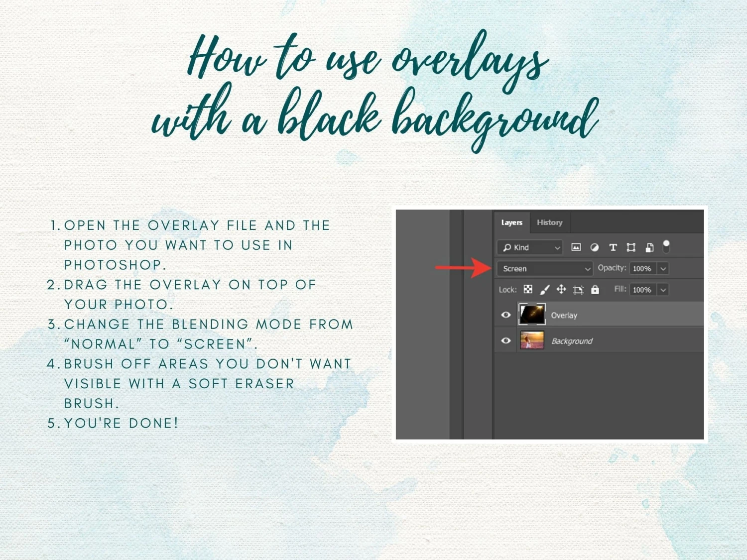Click the type layer filter icon
Screen dimensions: 747x560
coord(613,247)
